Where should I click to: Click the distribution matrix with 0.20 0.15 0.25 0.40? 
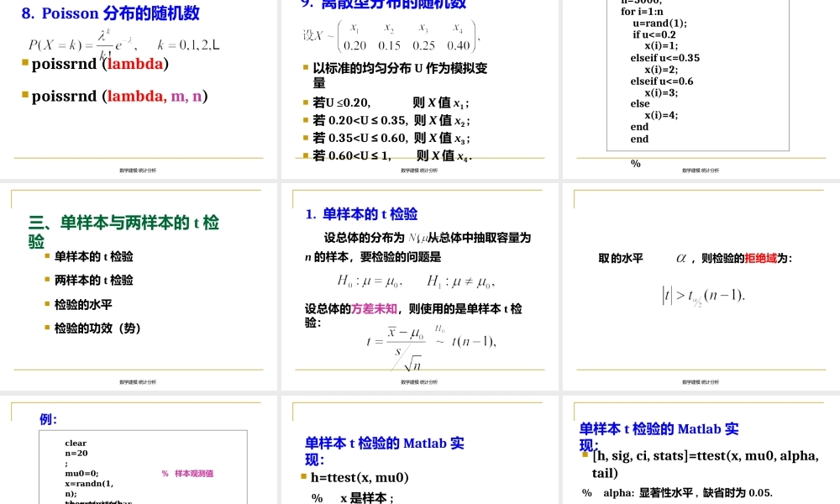pos(391,36)
